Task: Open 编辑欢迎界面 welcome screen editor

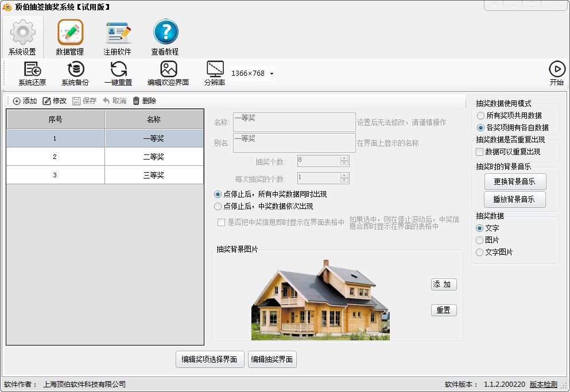Action: [168, 69]
